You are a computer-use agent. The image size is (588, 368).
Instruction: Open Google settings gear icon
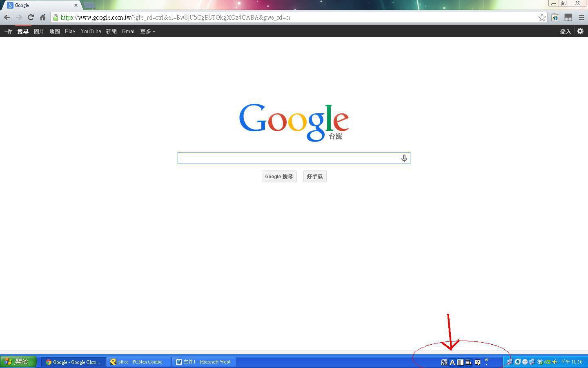[x=580, y=31]
